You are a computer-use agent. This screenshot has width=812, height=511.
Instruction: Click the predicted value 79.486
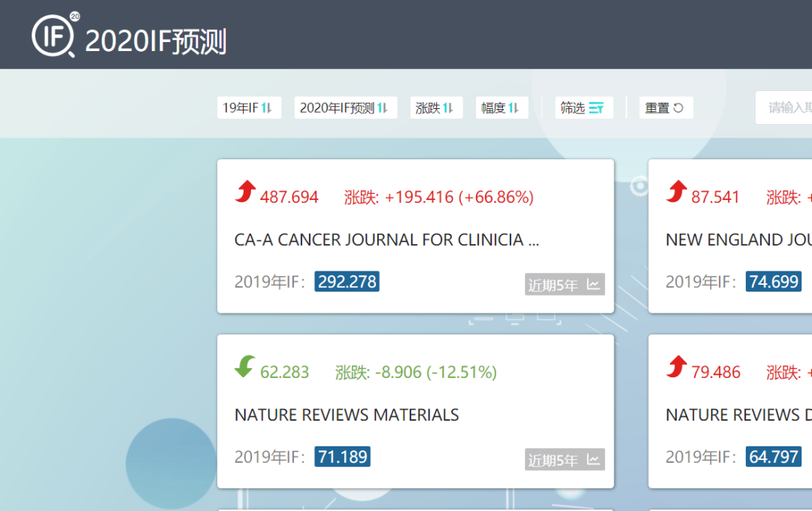[716, 372]
